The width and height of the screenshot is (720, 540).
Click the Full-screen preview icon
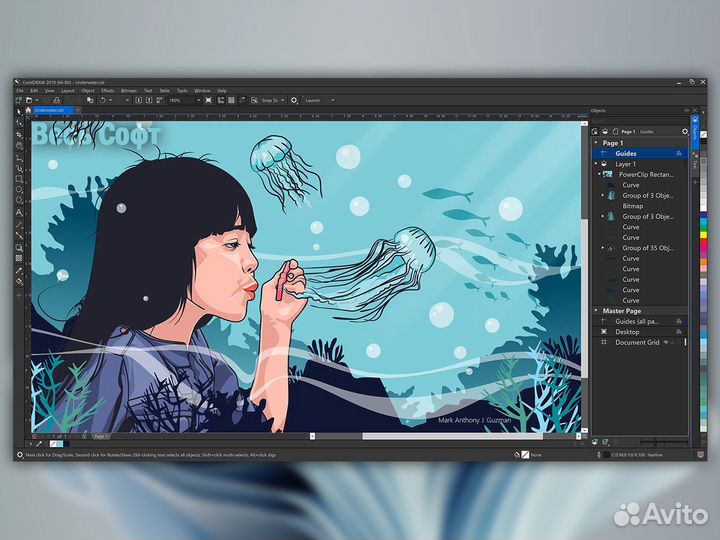(208, 100)
